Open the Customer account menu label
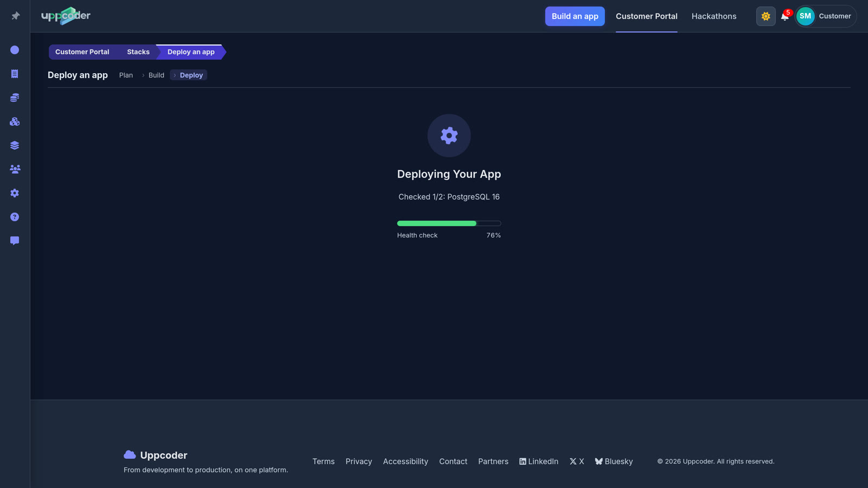Image resolution: width=868 pixels, height=488 pixels. click(x=835, y=16)
